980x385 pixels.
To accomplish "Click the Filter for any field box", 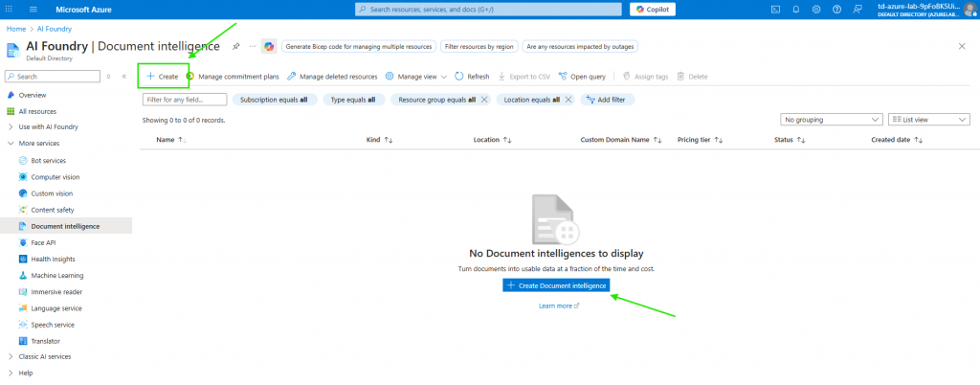I will (x=185, y=100).
